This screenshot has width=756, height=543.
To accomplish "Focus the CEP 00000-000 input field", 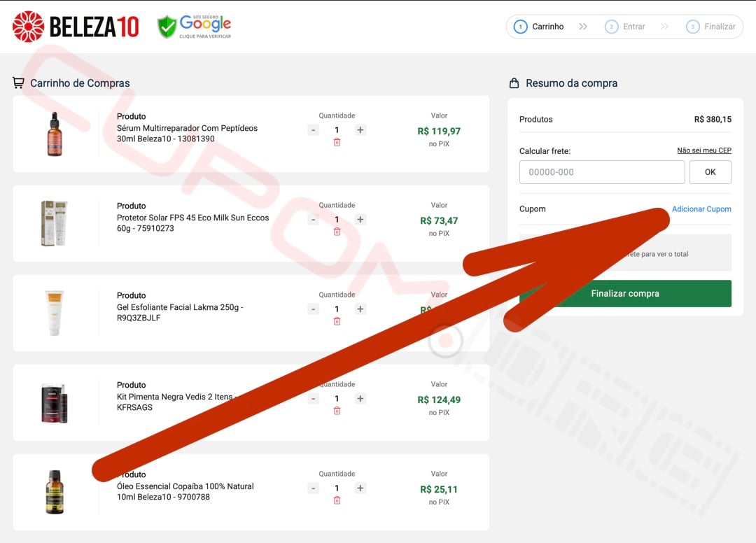I will (602, 173).
